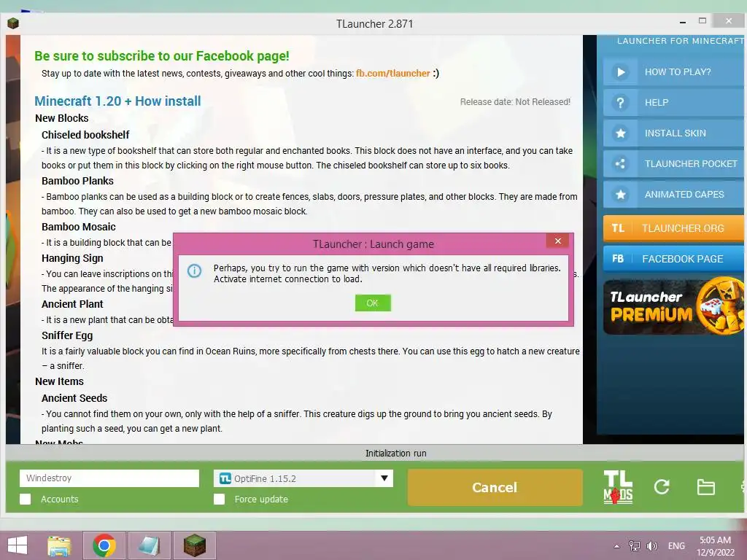
Task: Open the notepad app on taskbar
Action: (149, 545)
